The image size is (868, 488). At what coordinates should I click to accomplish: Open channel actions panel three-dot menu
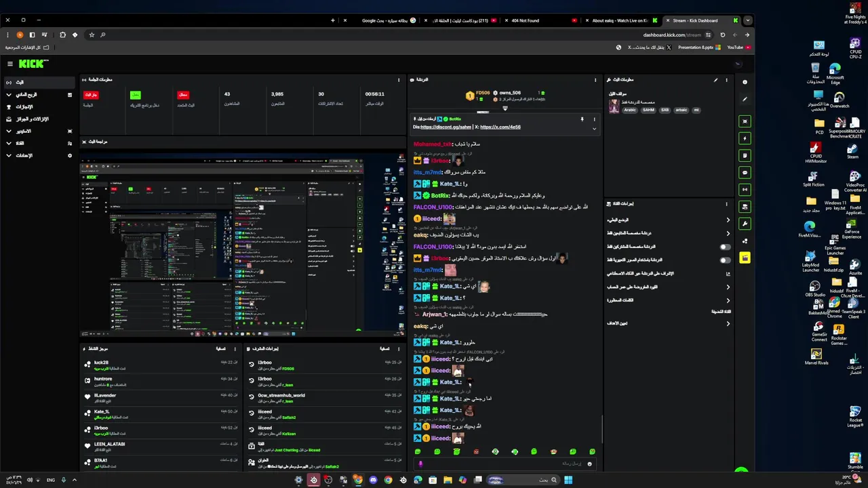point(726,203)
